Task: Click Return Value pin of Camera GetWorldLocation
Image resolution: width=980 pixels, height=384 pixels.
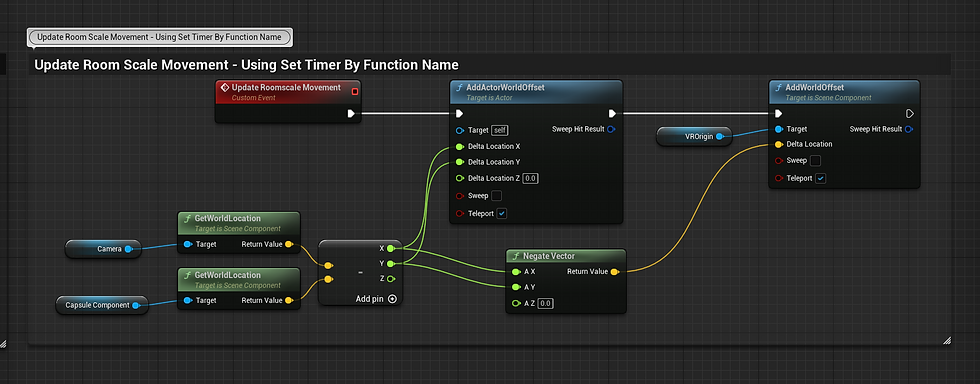Action: pos(289,244)
